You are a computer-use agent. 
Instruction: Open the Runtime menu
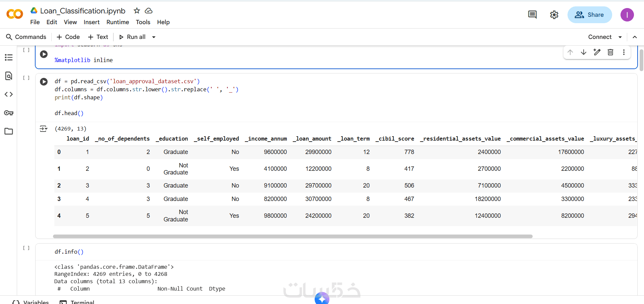(118, 22)
